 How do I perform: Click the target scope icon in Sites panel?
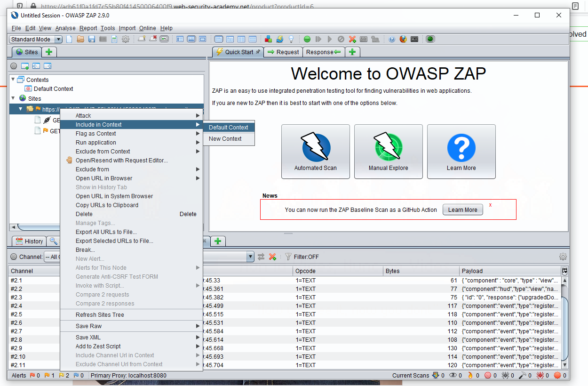[14, 66]
